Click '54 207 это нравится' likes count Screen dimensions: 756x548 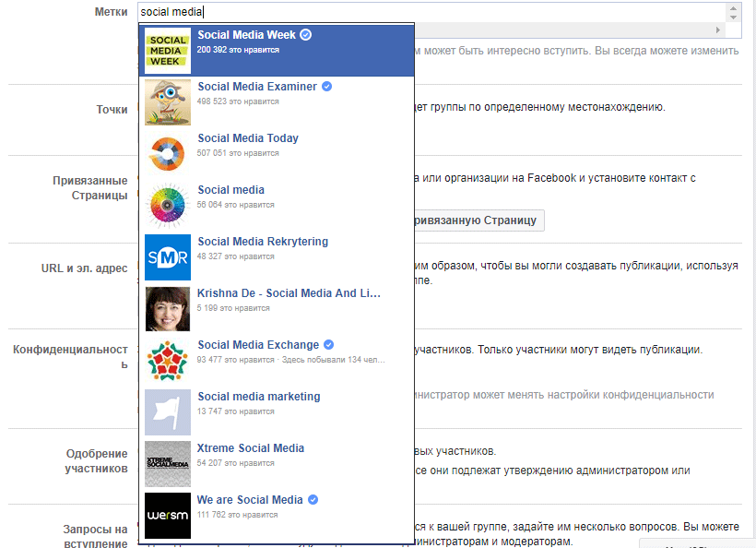(235, 462)
